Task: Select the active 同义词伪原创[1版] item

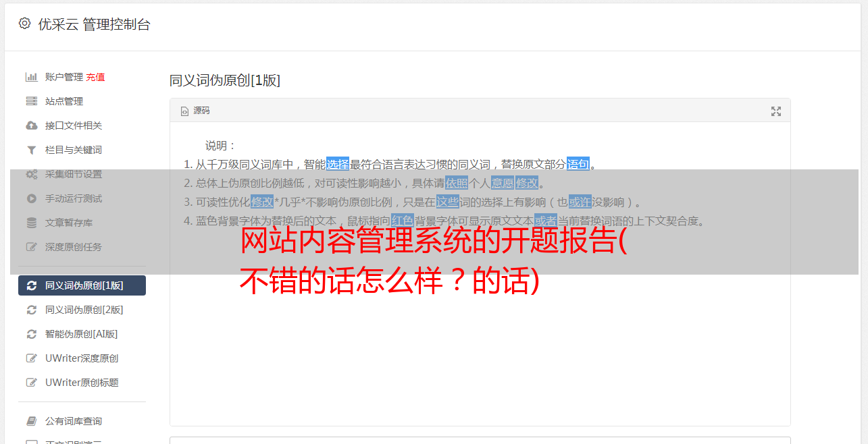Action: click(82, 285)
